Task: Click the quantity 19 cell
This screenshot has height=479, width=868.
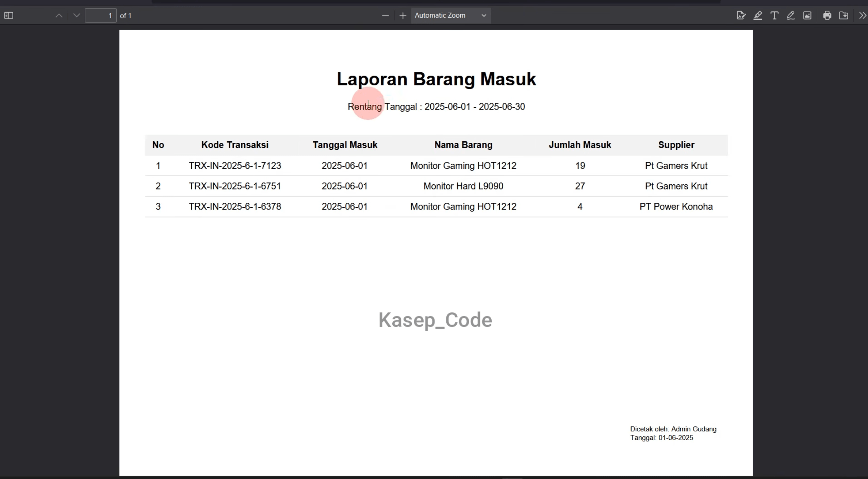Action: (x=580, y=166)
